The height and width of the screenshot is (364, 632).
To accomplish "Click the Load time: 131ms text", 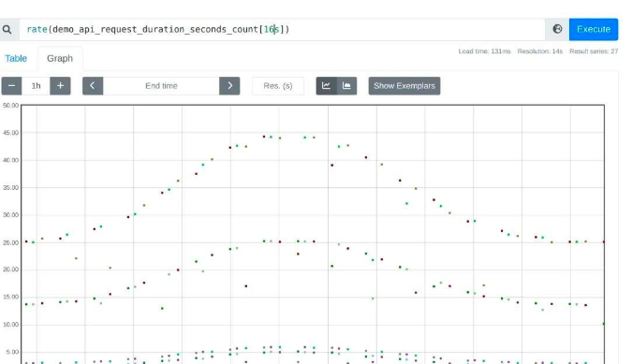I will point(484,51).
